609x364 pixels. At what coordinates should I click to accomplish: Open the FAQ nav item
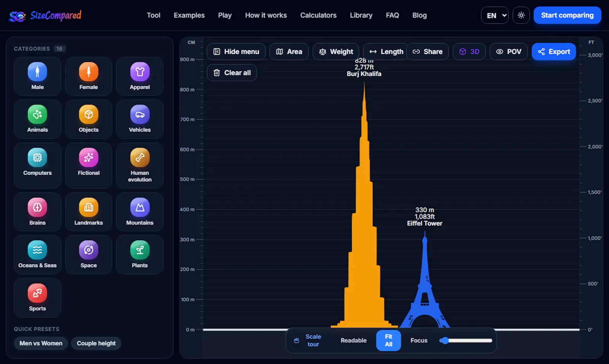coord(392,15)
